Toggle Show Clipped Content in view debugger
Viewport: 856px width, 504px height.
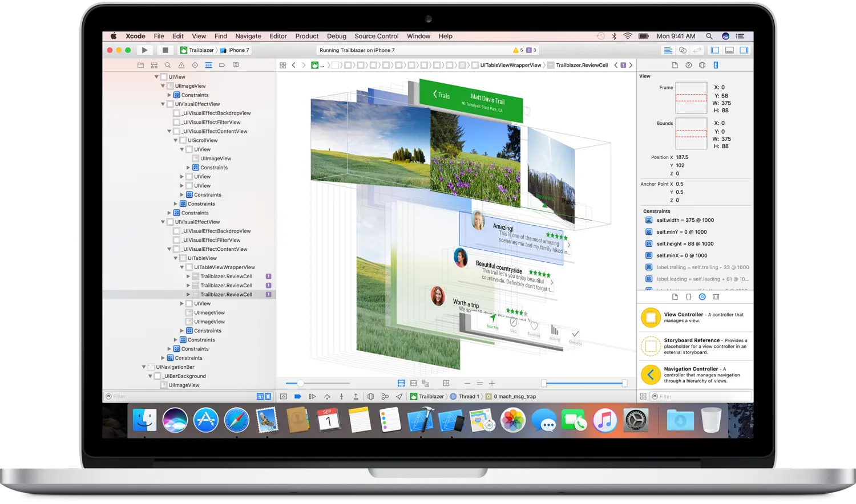pos(401,383)
